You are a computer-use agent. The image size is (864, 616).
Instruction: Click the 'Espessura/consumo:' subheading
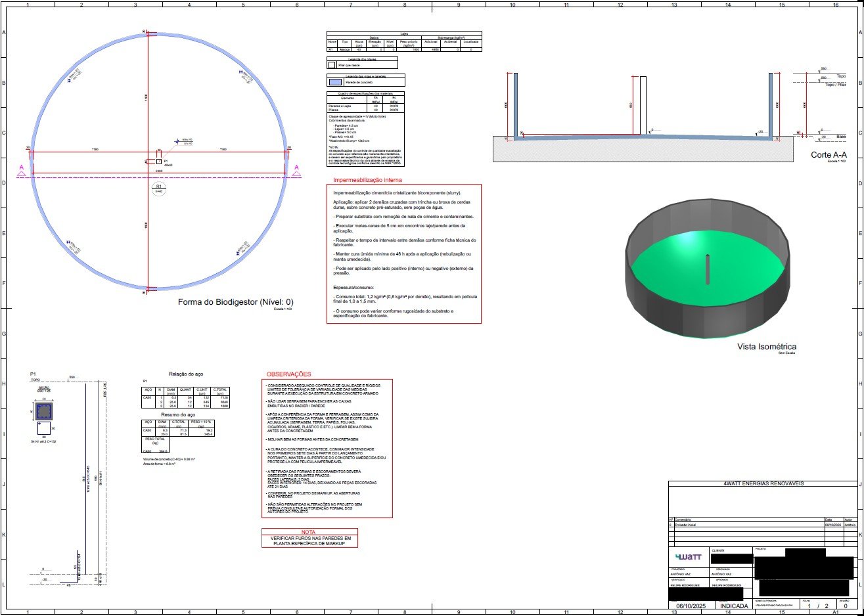(x=354, y=287)
